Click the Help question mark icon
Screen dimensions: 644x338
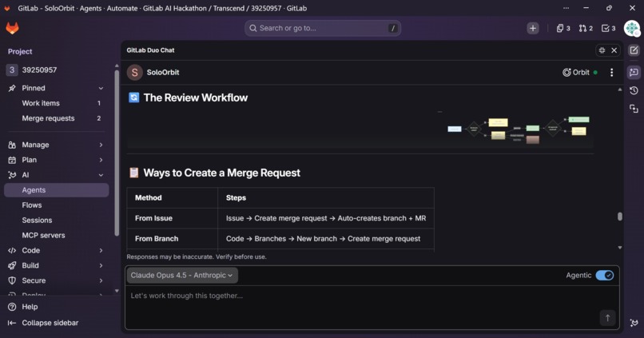(x=12, y=307)
